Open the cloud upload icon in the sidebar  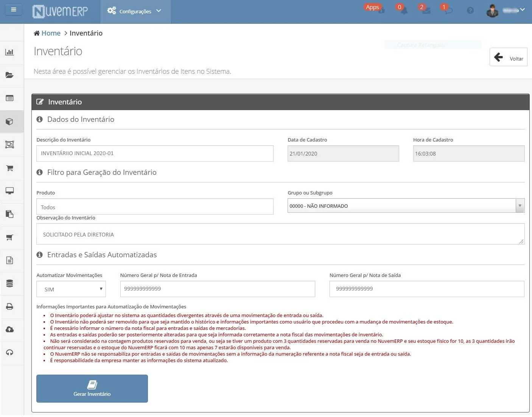10,329
